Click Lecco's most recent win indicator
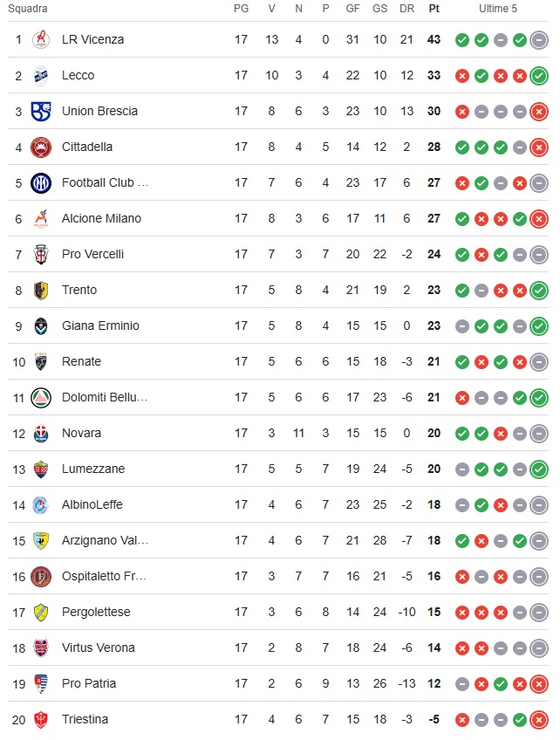The height and width of the screenshot is (740, 560). coord(539,76)
